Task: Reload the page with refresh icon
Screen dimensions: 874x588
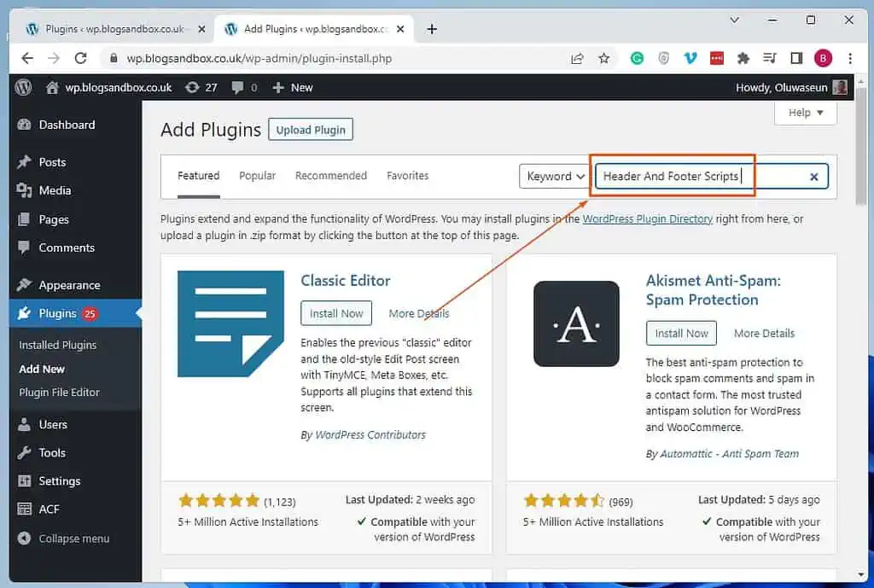Action: click(81, 58)
